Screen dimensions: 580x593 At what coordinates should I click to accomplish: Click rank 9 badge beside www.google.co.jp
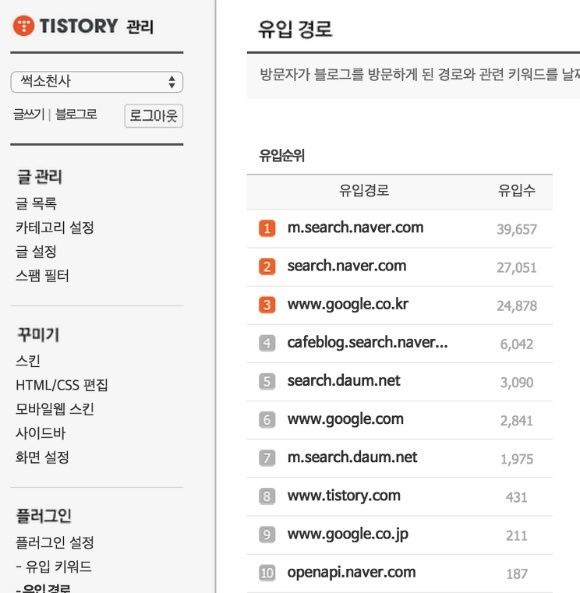(267, 535)
